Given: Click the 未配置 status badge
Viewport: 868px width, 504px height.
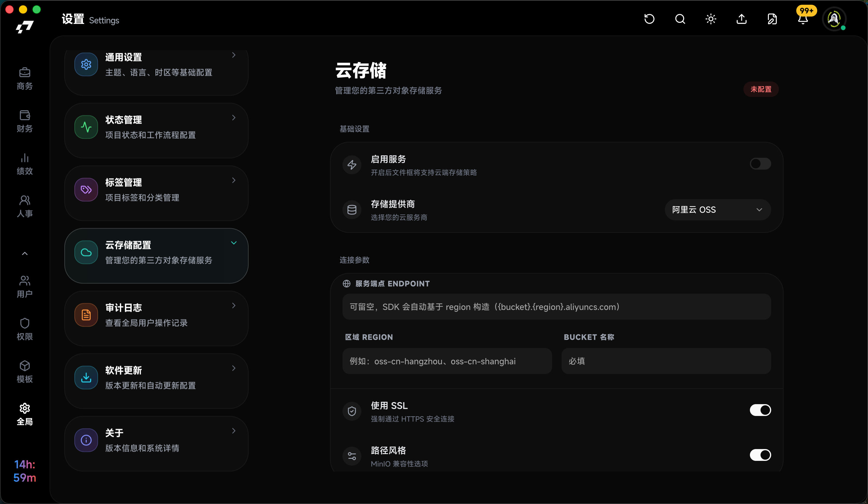Looking at the screenshot, I should pos(761,89).
